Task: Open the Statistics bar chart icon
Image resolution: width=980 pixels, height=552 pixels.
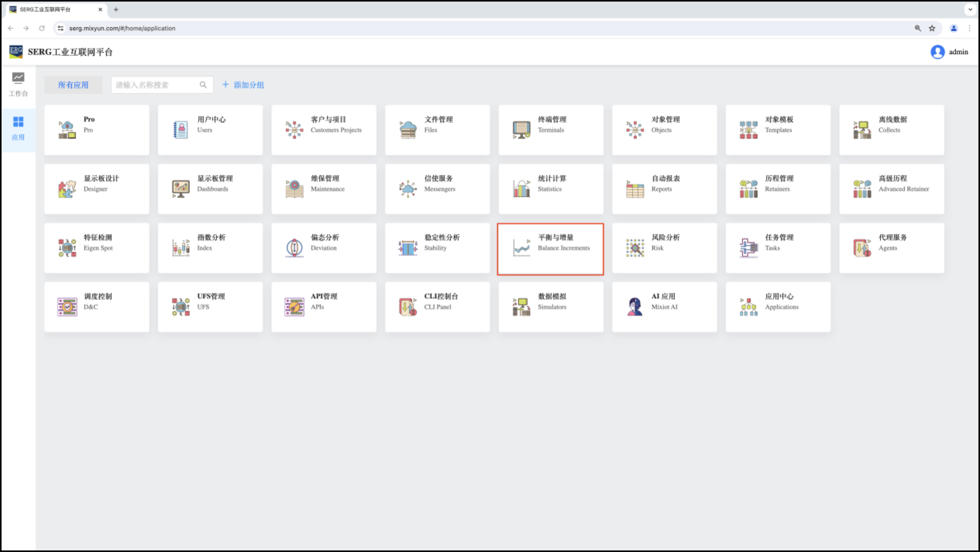Action: click(x=521, y=189)
